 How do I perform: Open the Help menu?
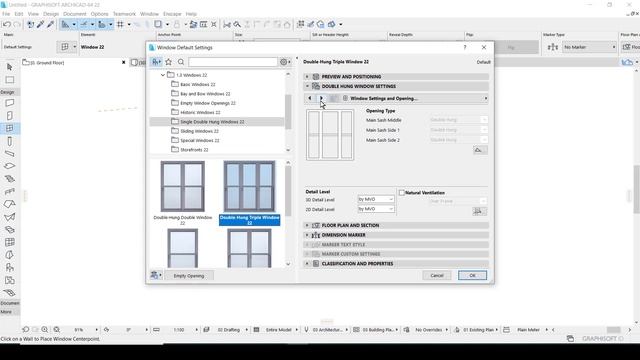click(x=191, y=14)
